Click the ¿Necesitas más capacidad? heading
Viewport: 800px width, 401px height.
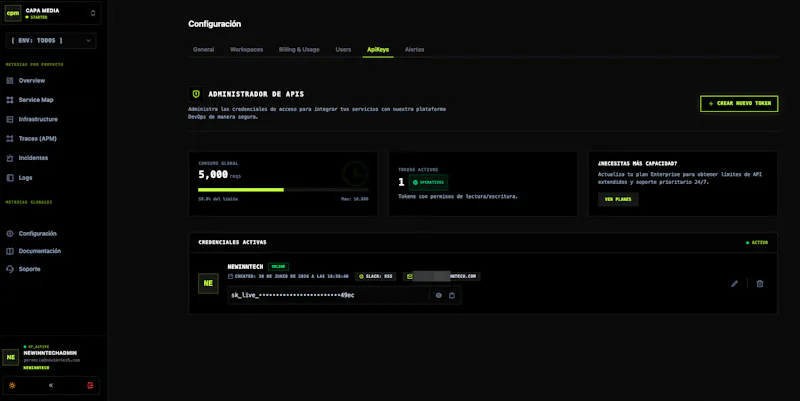[637, 164]
